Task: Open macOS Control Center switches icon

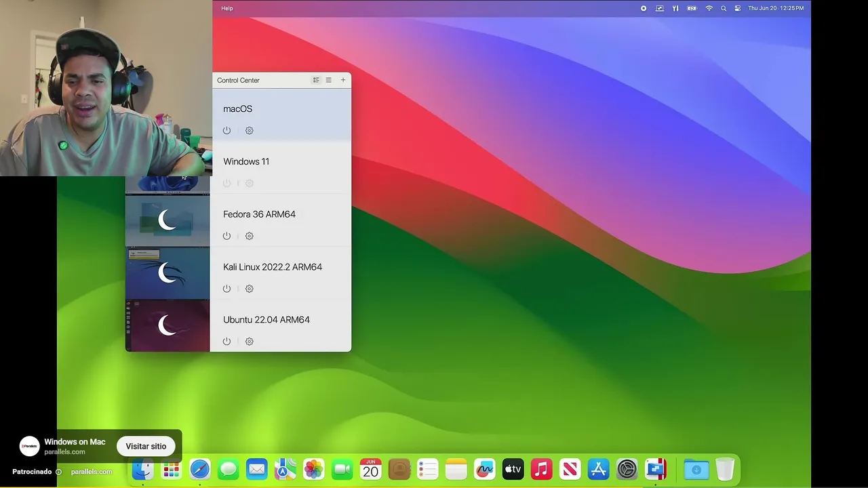Action: tap(738, 8)
